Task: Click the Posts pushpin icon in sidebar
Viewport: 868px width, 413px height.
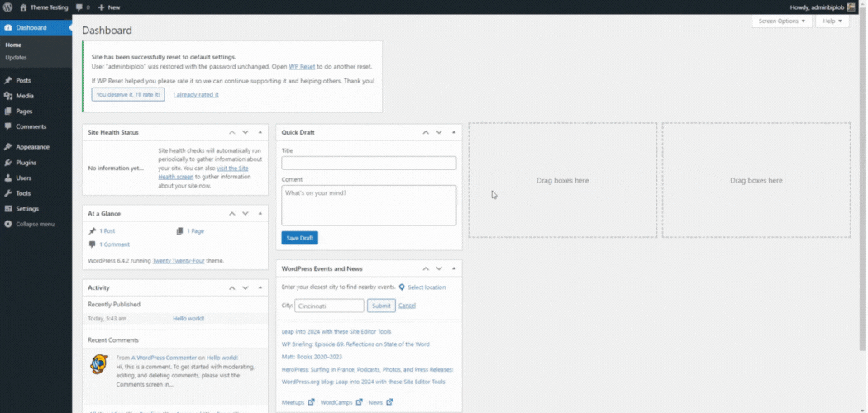Action: point(8,81)
